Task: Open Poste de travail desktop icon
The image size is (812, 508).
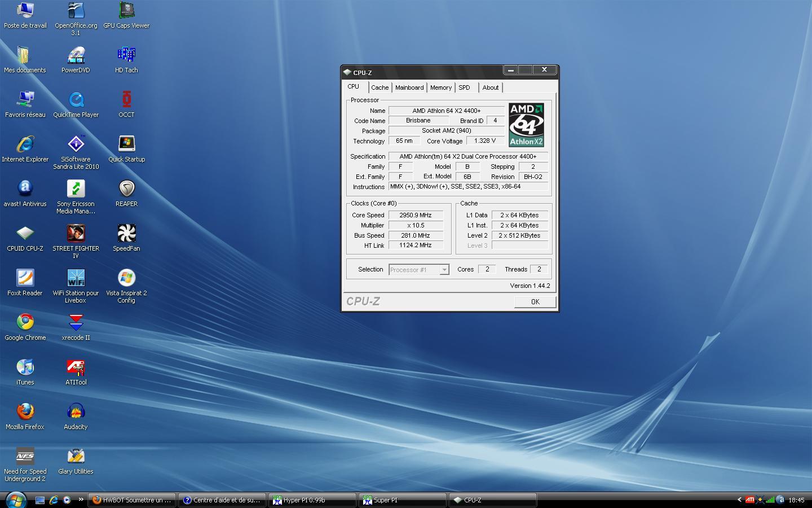Action: coord(25,15)
